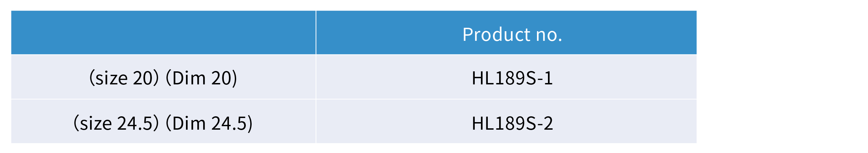Click the border between the two data rows

point(354,99)
